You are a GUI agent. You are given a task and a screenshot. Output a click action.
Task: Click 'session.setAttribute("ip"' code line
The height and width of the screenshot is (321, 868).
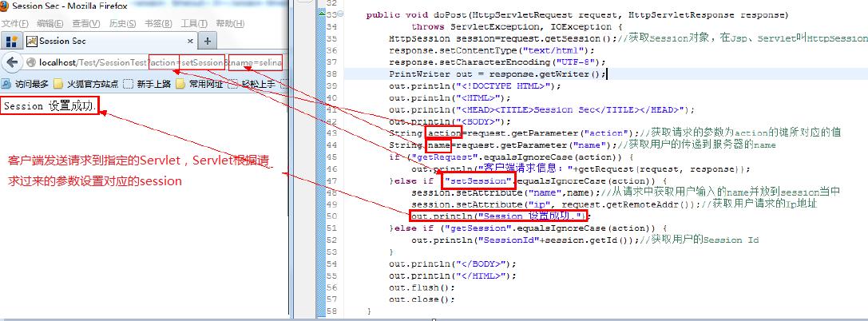pos(556,204)
